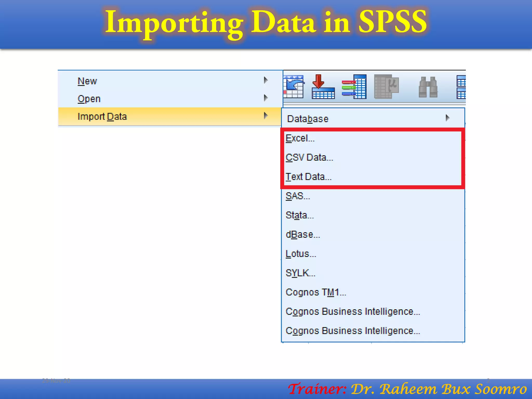Open Cognos TM1... import option

(x=316, y=292)
